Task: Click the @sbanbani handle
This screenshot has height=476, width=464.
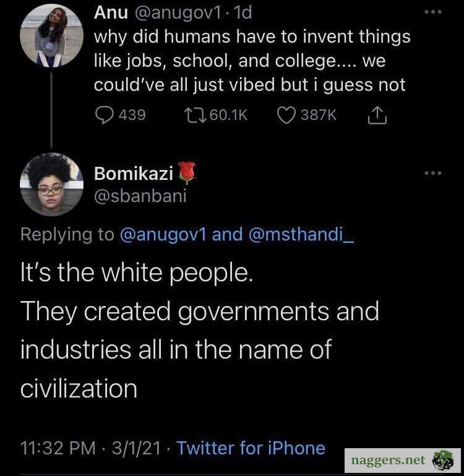Action: (140, 196)
